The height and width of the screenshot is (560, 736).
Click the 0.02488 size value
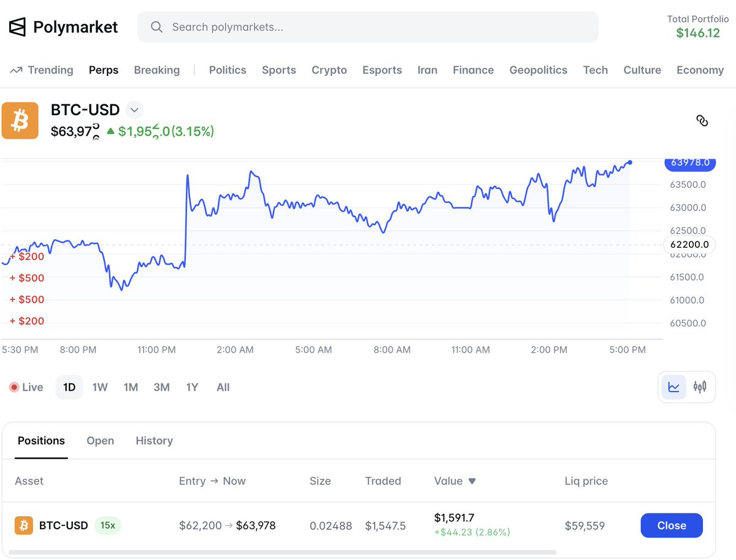click(x=331, y=526)
